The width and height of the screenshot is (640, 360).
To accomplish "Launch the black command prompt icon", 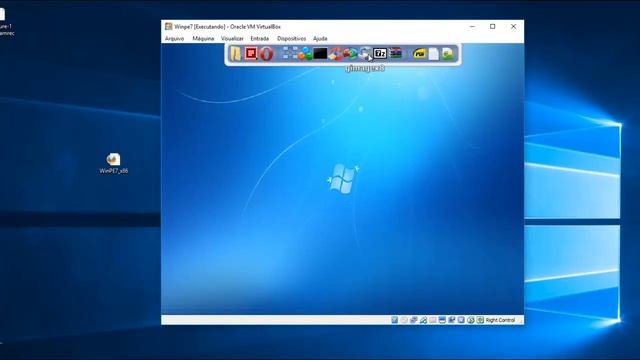I will tap(320, 53).
